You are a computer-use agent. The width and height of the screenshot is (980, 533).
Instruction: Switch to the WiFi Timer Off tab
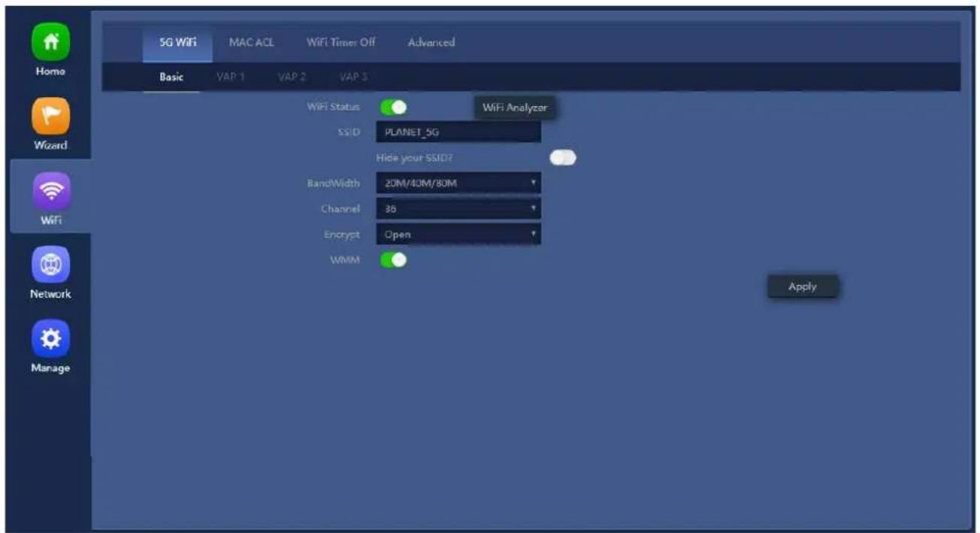tap(340, 43)
